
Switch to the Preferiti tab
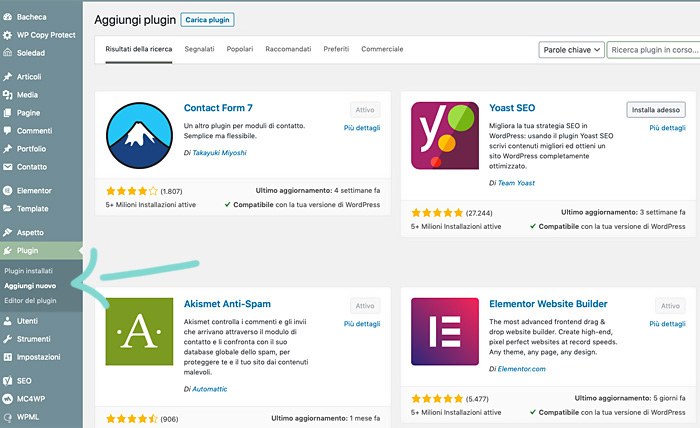tap(336, 49)
